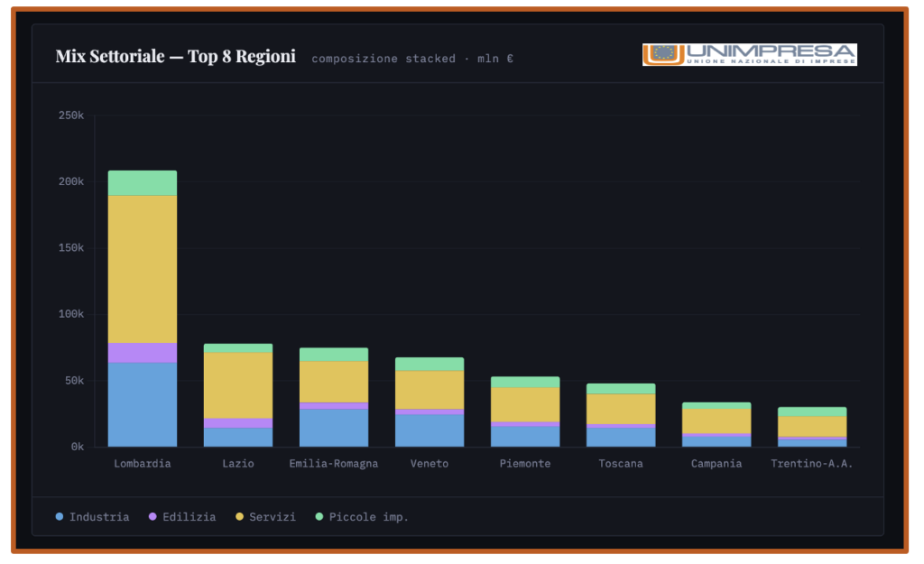Click Campania's yellow Servizi segment

click(716, 421)
